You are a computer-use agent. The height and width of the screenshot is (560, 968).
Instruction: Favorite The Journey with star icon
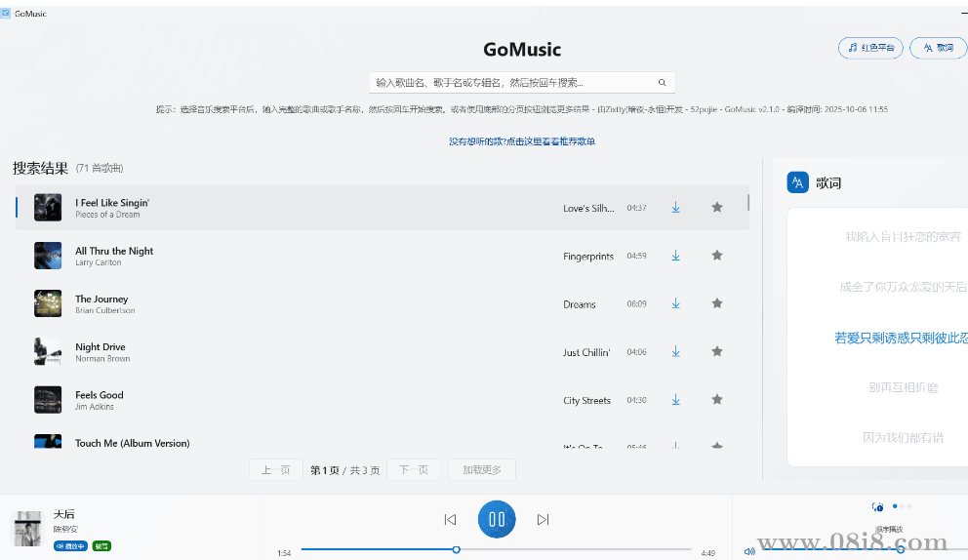[x=717, y=303]
